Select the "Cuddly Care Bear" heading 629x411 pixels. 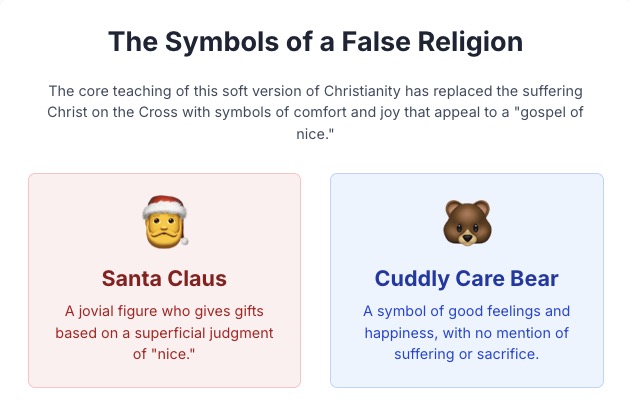coord(466,278)
